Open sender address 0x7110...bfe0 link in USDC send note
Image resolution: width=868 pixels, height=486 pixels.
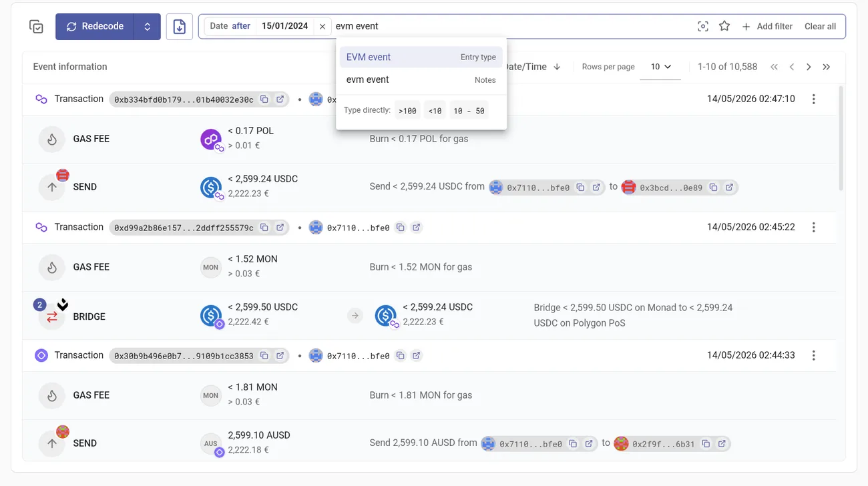point(596,188)
